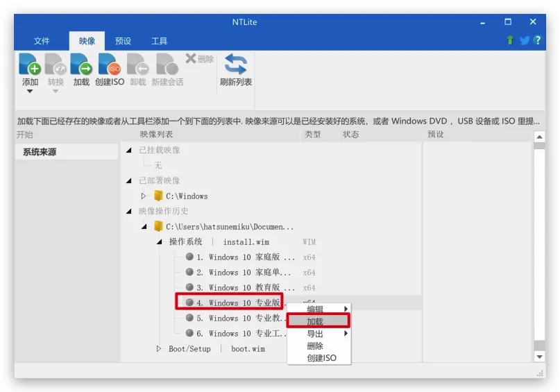Viewport: 560px width, 392px height.
Task: Click the scrollbar down arrow
Action: pos(539,357)
